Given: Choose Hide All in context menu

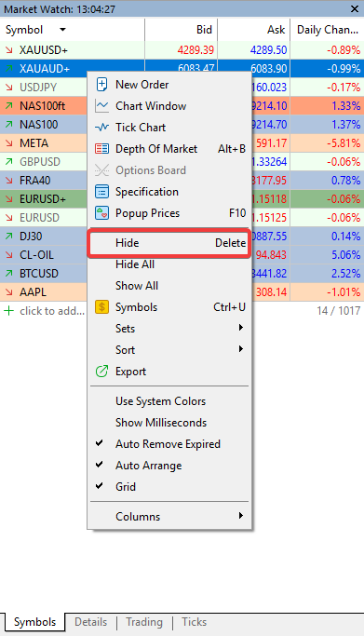Looking at the screenshot, I should coord(169,264).
